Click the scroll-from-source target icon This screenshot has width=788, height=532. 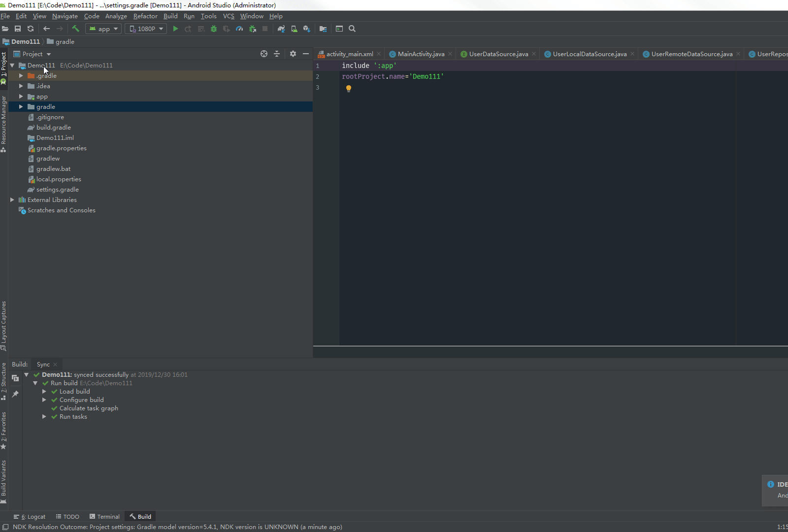click(x=264, y=54)
